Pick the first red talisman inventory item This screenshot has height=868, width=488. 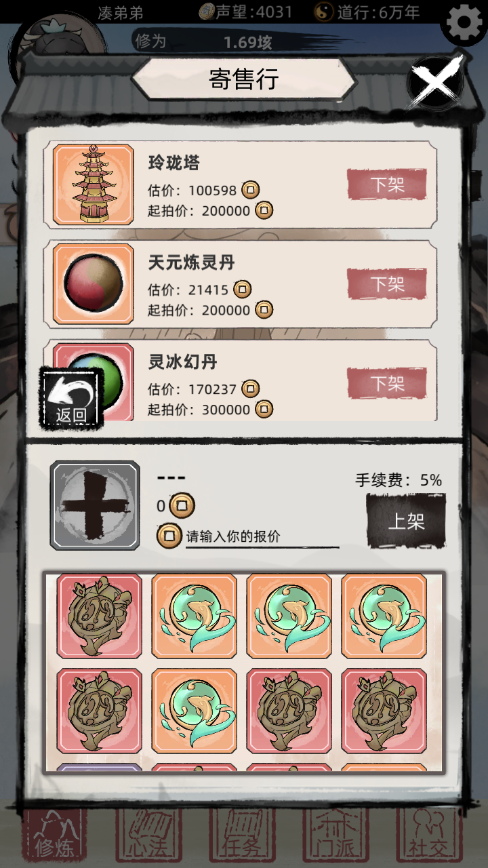pyautogui.click(x=100, y=616)
